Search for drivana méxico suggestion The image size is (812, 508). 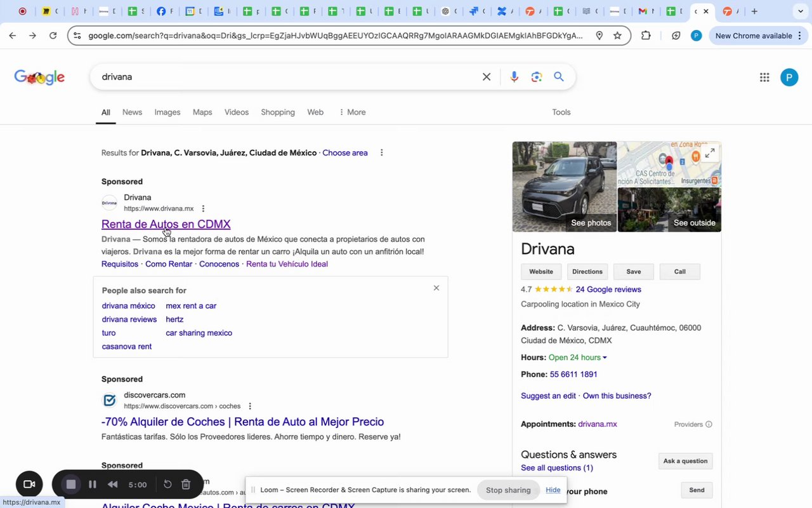coord(129,306)
